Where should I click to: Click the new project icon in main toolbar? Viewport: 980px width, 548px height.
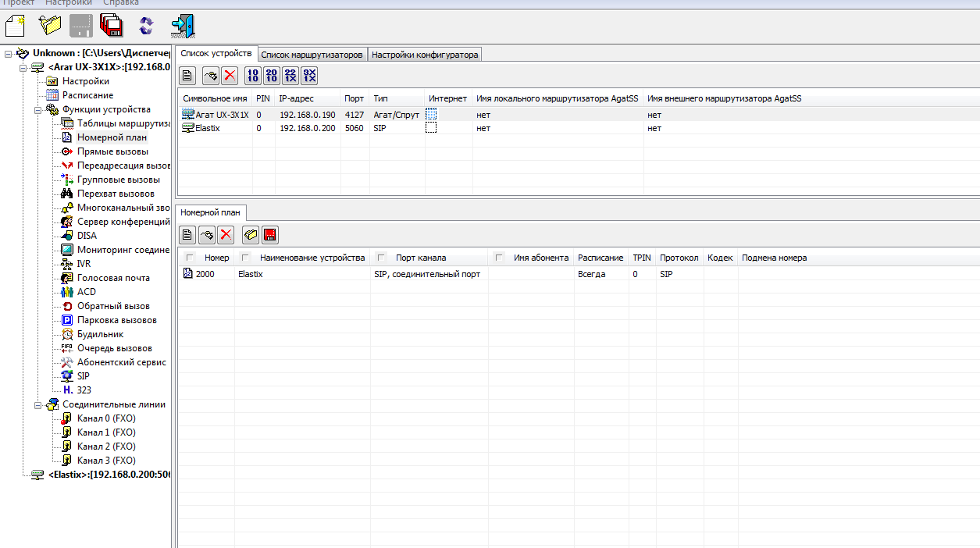(16, 26)
